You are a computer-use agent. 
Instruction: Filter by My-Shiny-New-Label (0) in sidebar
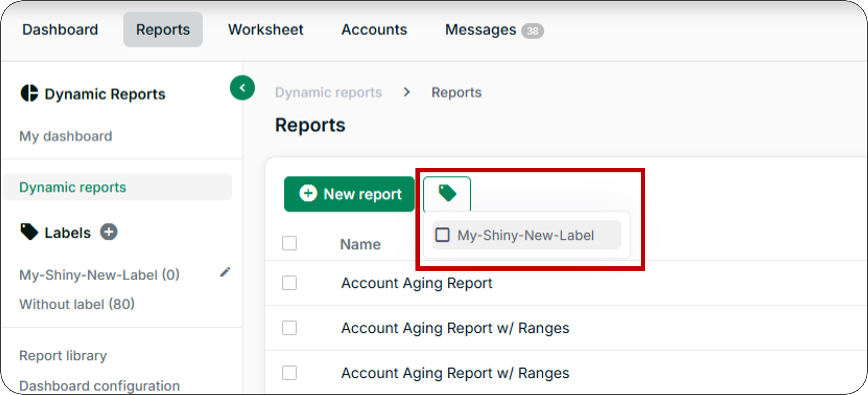99,275
